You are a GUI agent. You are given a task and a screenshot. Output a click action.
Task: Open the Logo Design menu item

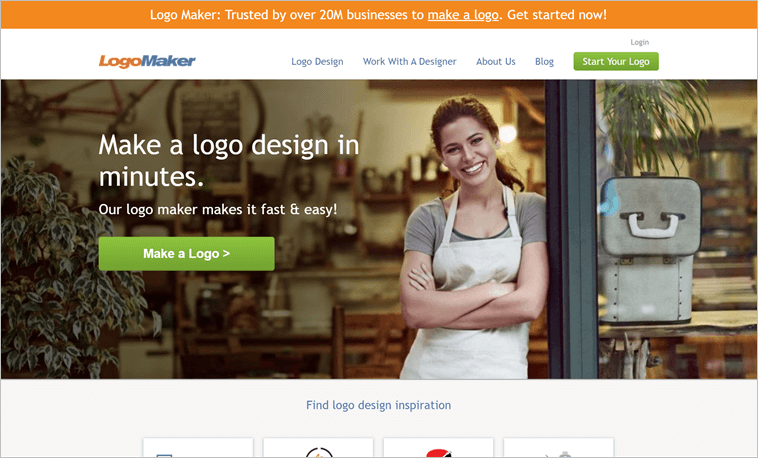(317, 62)
